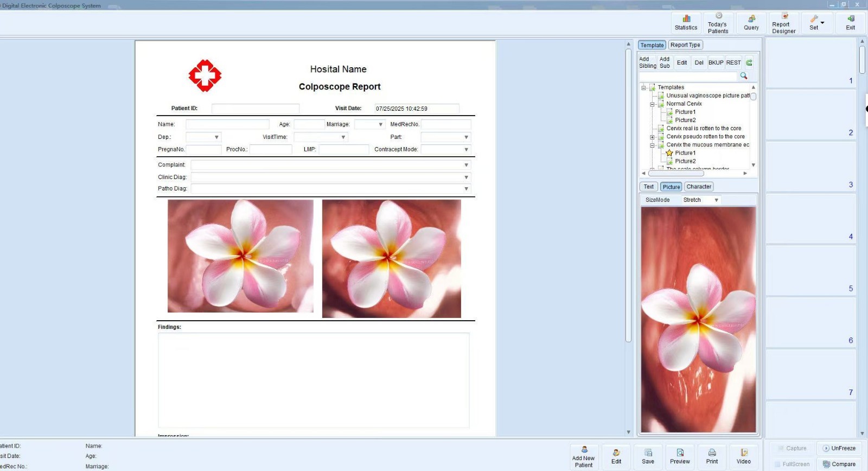The image size is (868, 471).
Task: Open the Query tool
Action: tap(751, 23)
